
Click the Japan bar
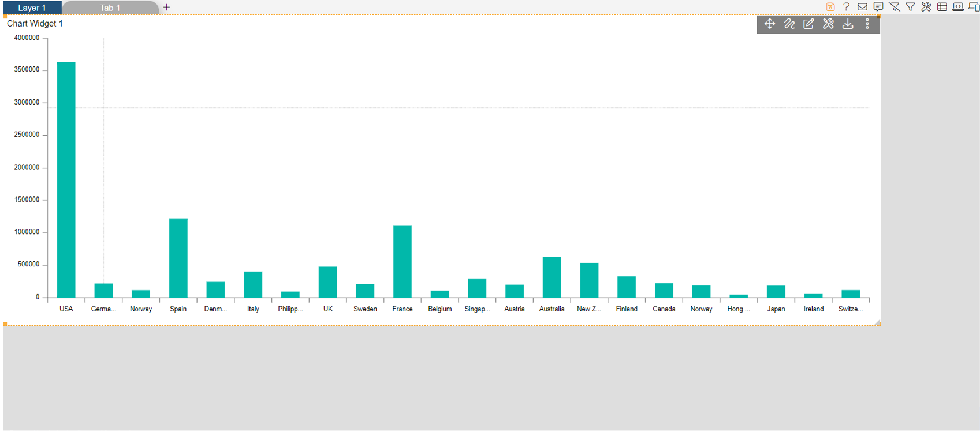coord(776,291)
